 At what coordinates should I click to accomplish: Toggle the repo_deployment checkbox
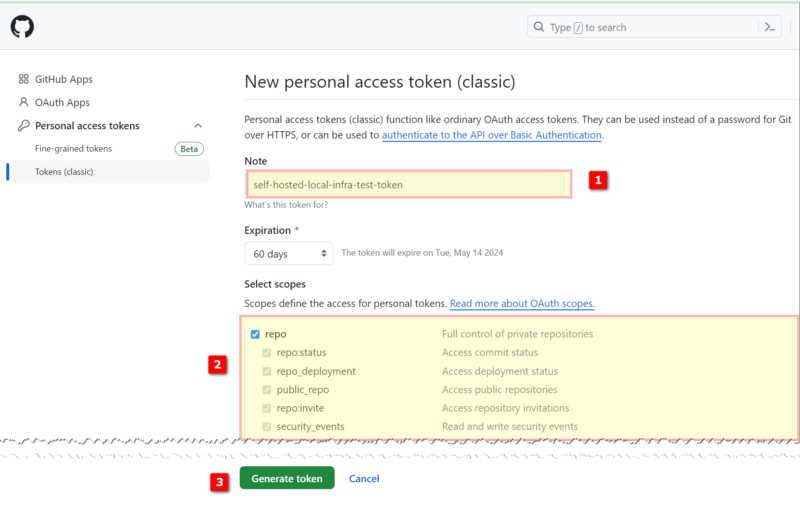pos(266,371)
